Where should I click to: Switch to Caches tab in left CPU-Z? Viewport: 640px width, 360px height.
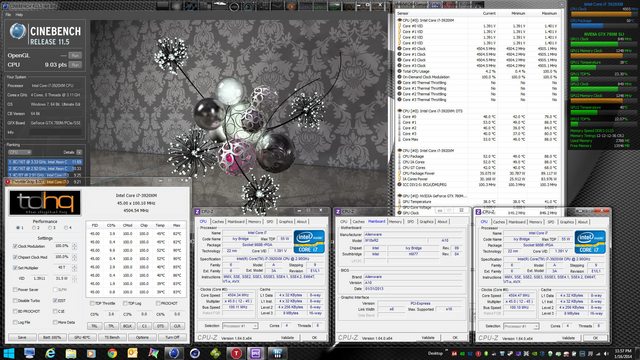tap(218, 222)
